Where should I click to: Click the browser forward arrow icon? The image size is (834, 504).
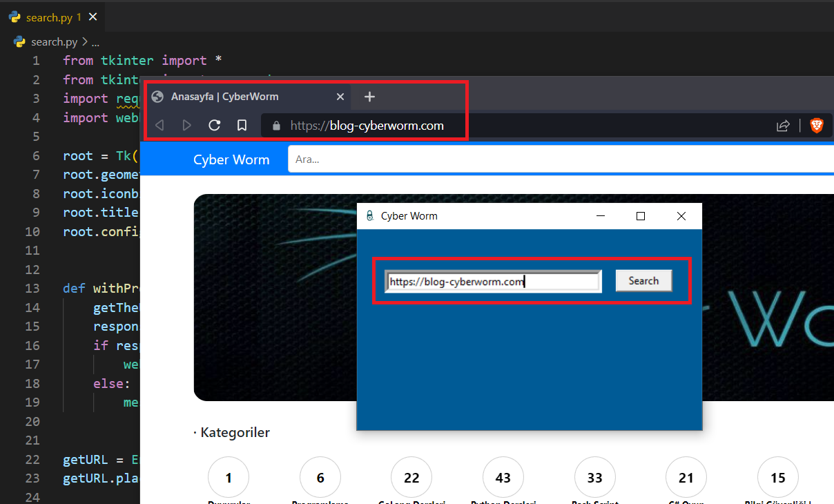pyautogui.click(x=186, y=126)
